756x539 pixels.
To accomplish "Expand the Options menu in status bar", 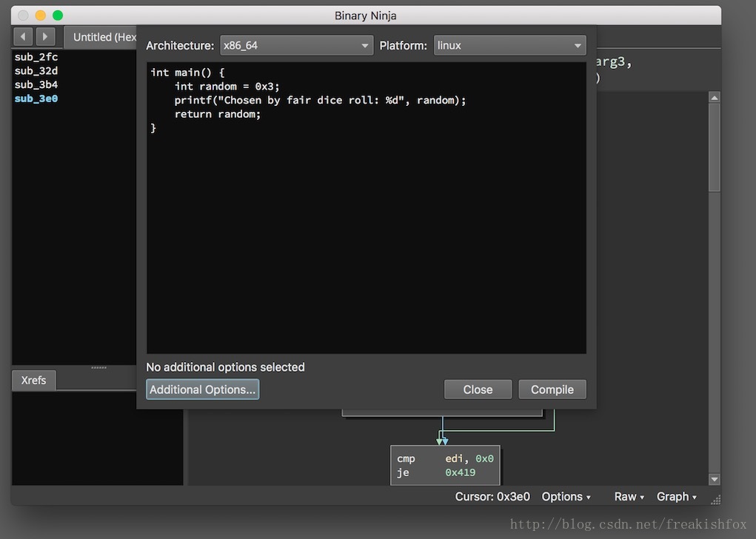I will 566,497.
